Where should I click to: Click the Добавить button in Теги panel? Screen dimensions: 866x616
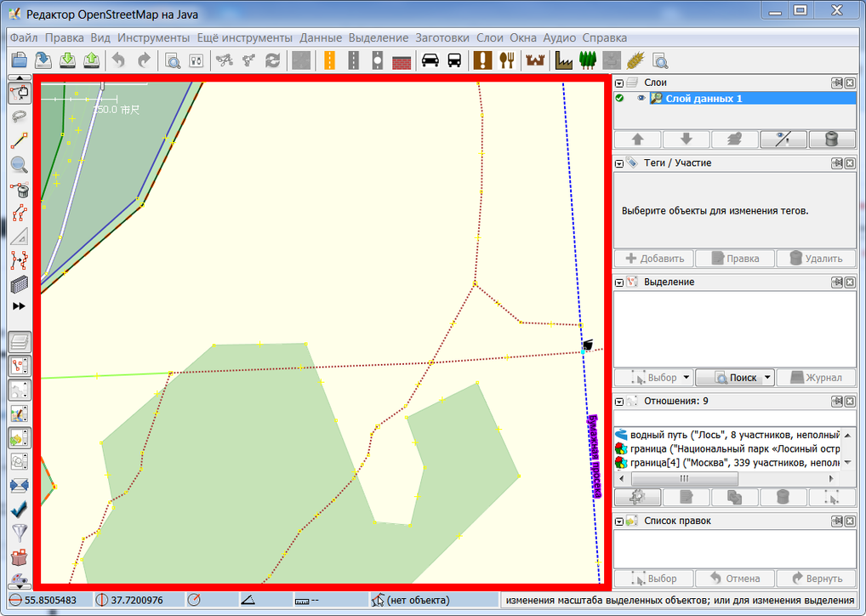click(x=653, y=259)
